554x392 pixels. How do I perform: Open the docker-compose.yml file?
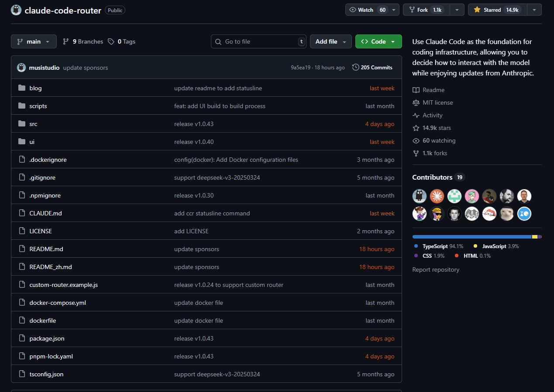[58, 303]
